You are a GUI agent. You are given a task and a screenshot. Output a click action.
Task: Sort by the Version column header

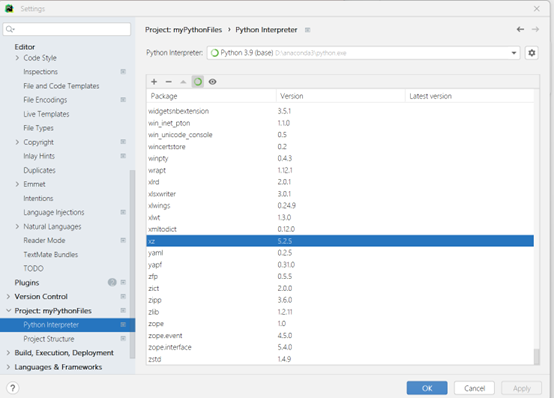[x=341, y=96]
